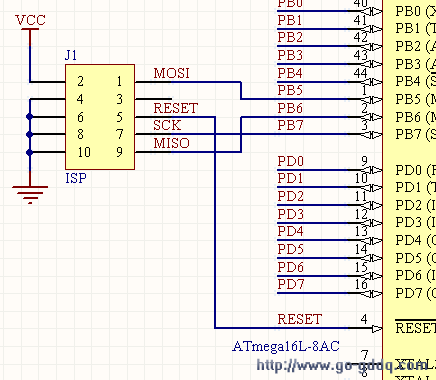Select the ground symbol below the ISP header

(x=30, y=194)
